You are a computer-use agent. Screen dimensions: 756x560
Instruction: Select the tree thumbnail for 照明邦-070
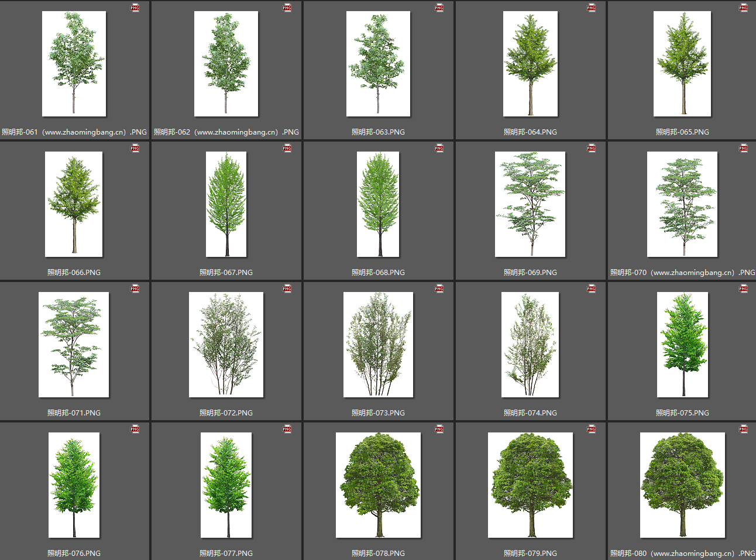point(682,204)
